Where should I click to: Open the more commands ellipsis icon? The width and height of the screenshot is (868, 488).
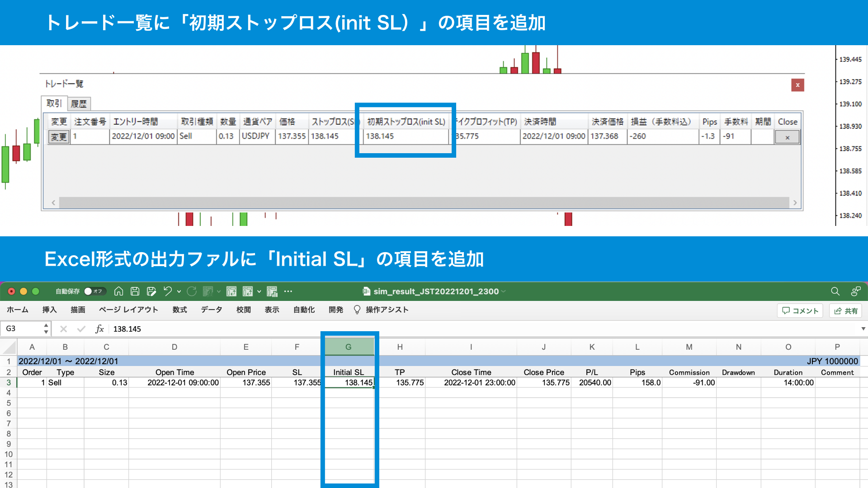(x=288, y=291)
